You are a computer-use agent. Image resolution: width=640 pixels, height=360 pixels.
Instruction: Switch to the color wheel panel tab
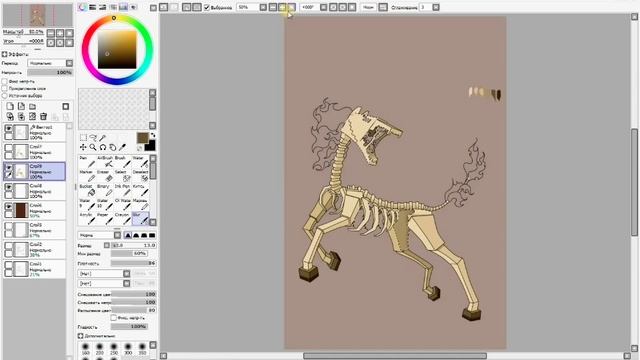(x=83, y=7)
